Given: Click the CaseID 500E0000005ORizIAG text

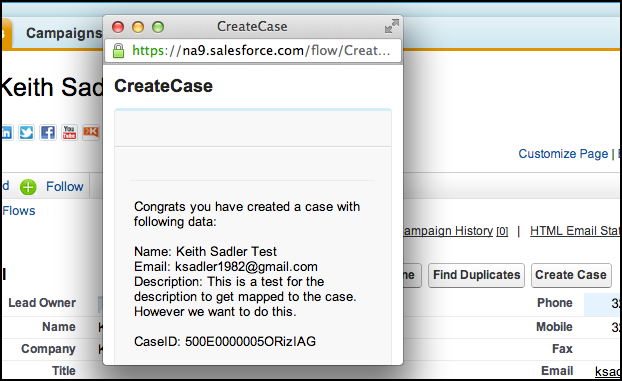Looking at the screenshot, I should point(225,341).
